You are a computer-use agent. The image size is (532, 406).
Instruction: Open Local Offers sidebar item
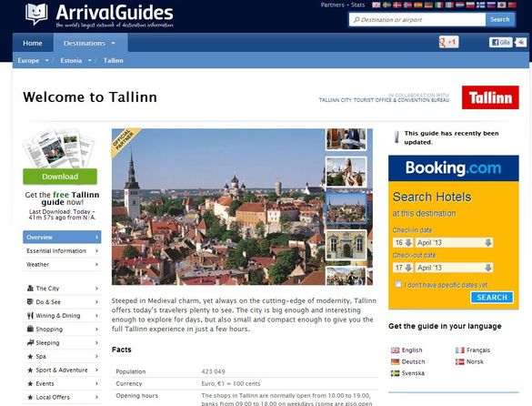coord(62,397)
